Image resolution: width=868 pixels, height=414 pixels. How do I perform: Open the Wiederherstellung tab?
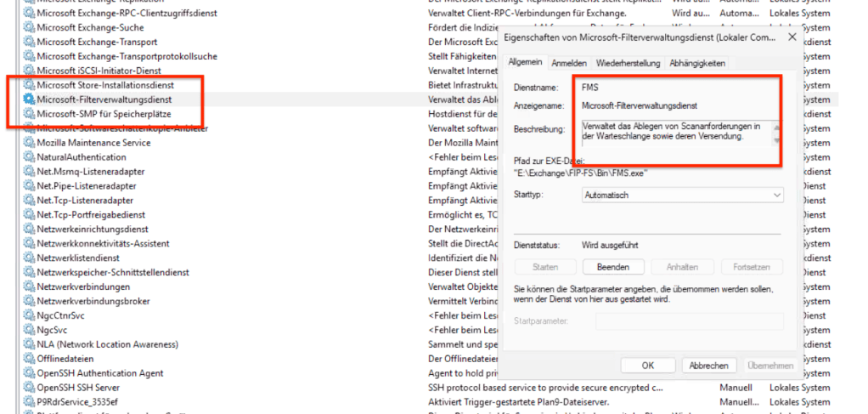point(628,63)
